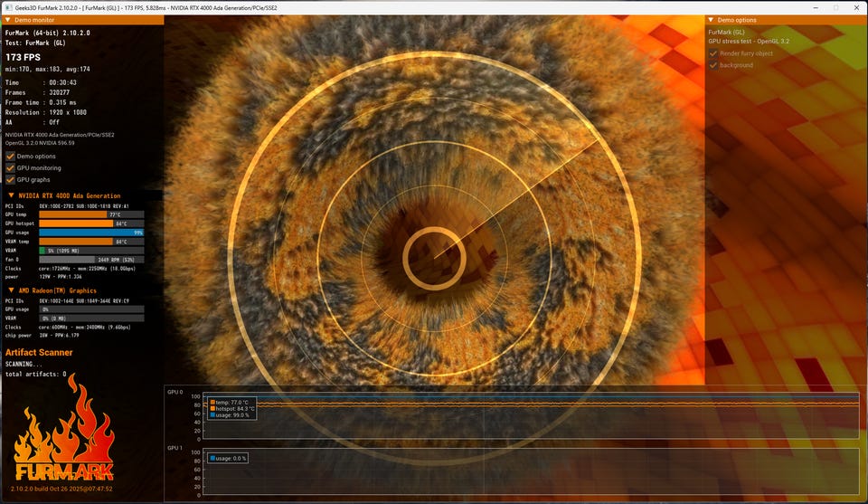Click the build date text under logo
The image size is (868, 504).
61,489
